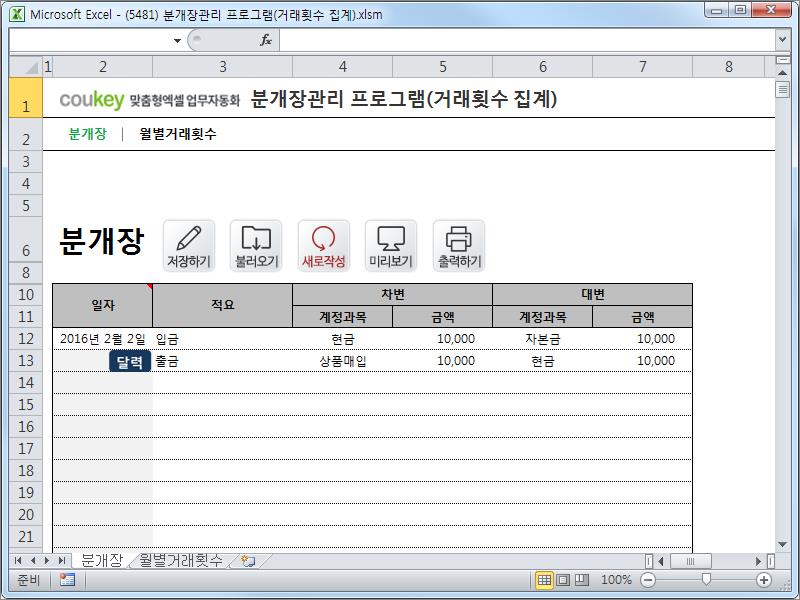
Task: Open the 달력 calendar popup button
Action: [x=130, y=361]
